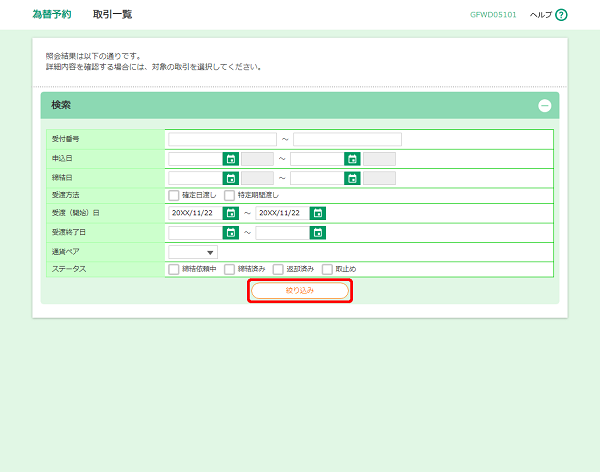Click the 検索 section header label
Screen dimensions: 600x472
coord(61,105)
